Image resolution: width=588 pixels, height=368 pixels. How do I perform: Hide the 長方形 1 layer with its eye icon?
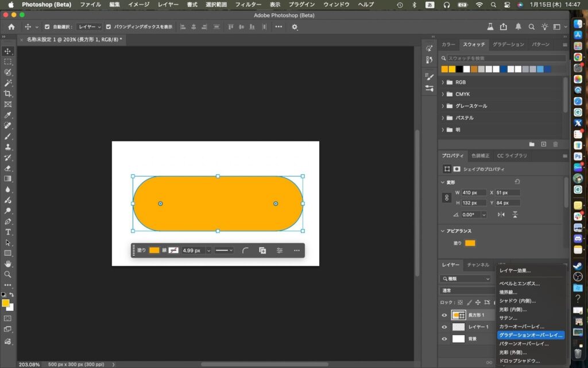(444, 315)
